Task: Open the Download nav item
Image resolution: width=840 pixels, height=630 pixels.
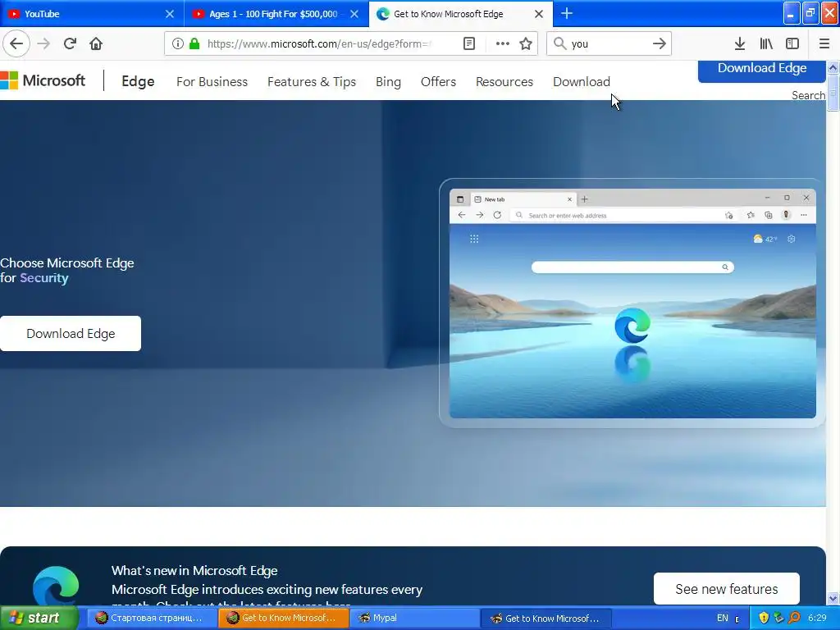Action: (x=582, y=81)
